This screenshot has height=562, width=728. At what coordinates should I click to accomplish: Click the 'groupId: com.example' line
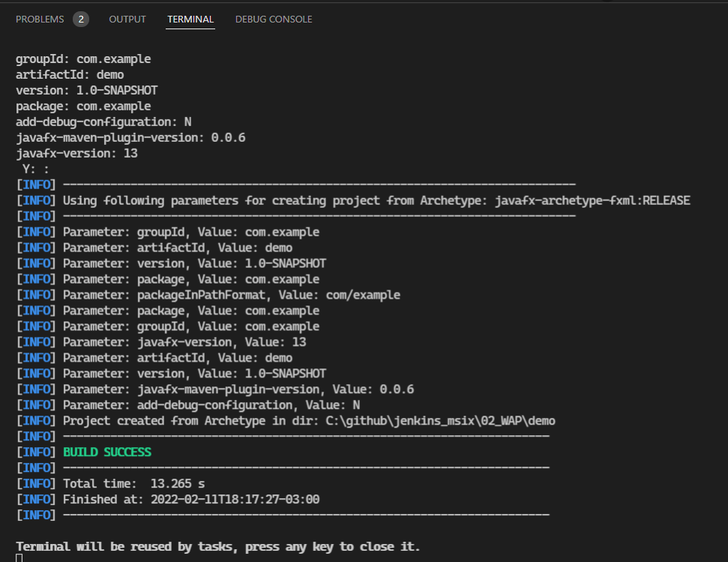click(x=83, y=59)
